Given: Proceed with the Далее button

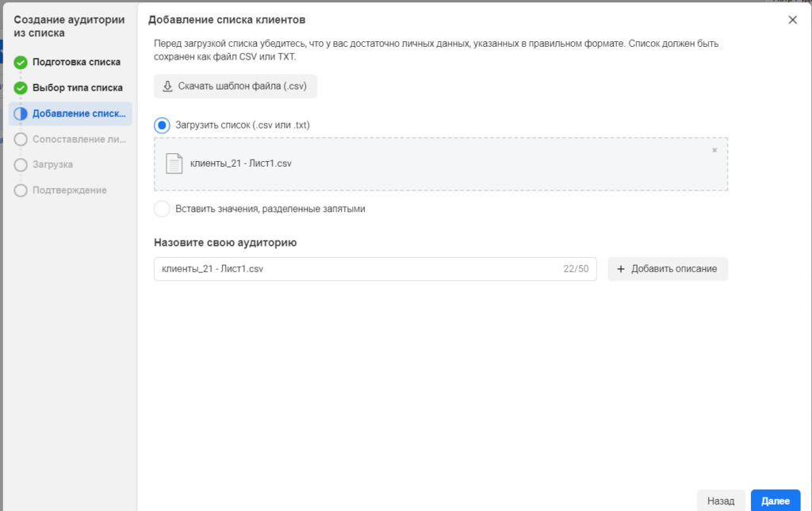Looking at the screenshot, I should (776, 501).
